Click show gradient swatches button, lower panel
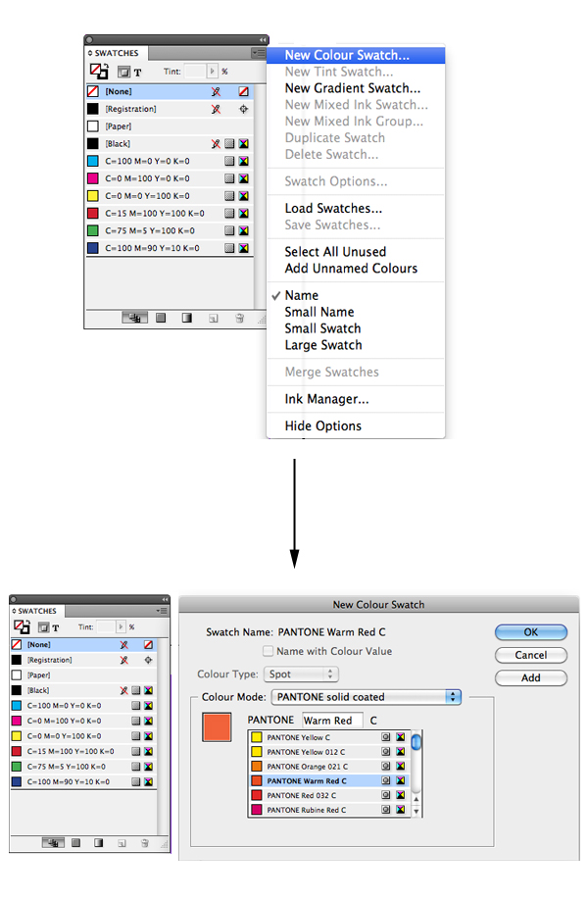The width and height of the screenshot is (588, 899). (x=99, y=843)
